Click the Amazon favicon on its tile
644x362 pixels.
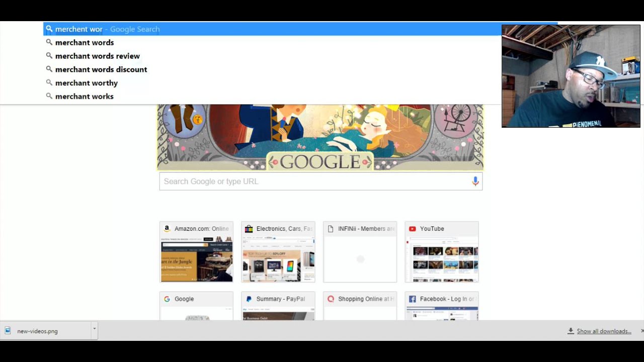[167, 229]
